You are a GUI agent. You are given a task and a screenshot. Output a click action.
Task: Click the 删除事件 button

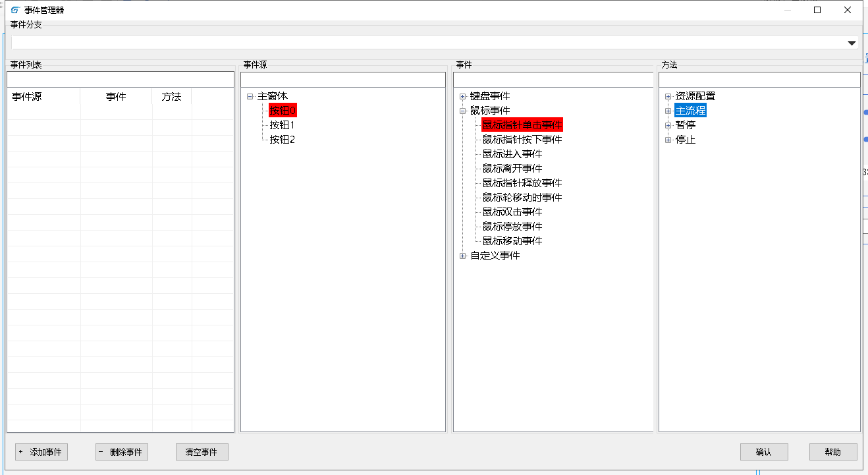click(x=122, y=452)
